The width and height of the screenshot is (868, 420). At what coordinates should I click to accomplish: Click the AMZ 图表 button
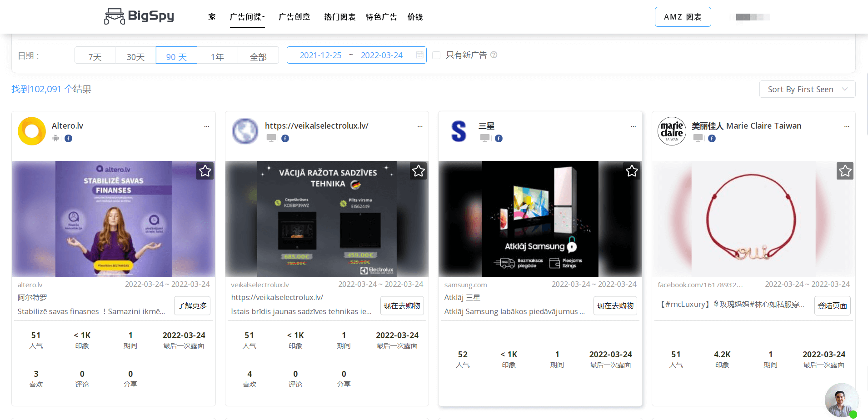[x=683, y=17]
